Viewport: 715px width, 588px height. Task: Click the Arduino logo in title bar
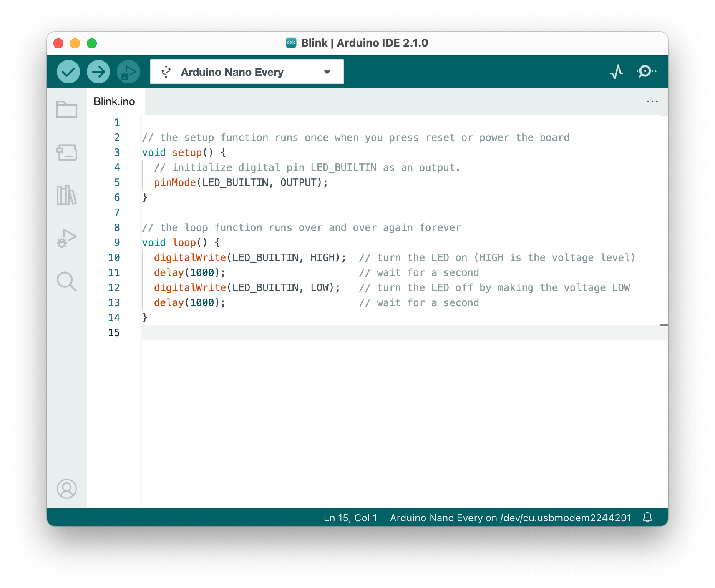click(x=291, y=43)
